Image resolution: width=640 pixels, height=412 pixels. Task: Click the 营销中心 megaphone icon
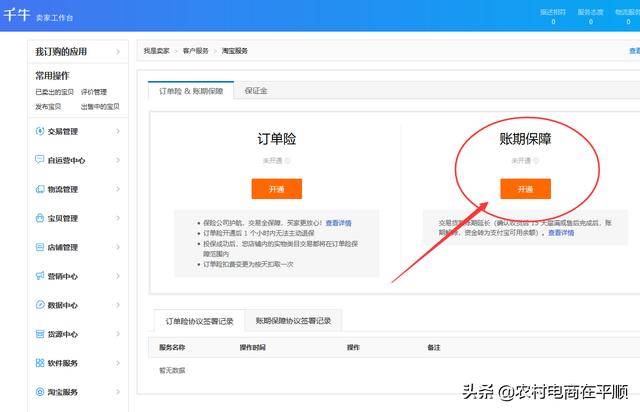click(x=40, y=276)
